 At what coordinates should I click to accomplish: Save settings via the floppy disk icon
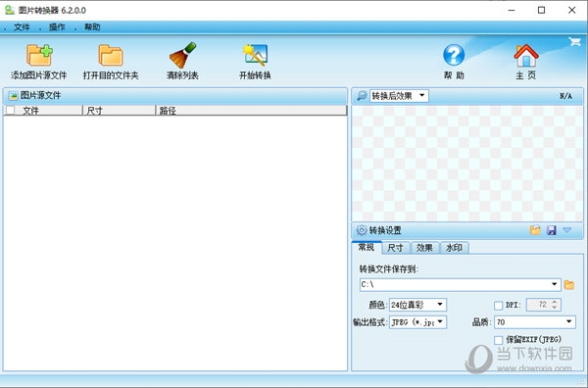551,230
